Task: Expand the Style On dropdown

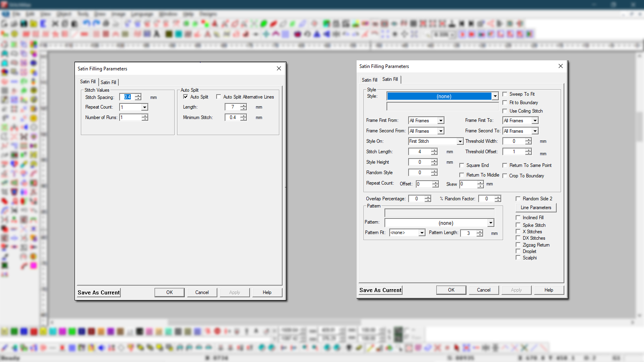Action: tap(460, 142)
